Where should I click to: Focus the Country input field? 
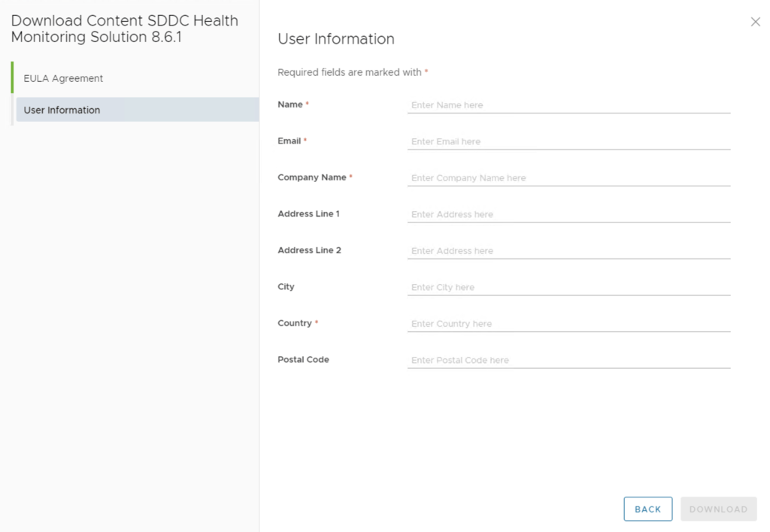568,324
